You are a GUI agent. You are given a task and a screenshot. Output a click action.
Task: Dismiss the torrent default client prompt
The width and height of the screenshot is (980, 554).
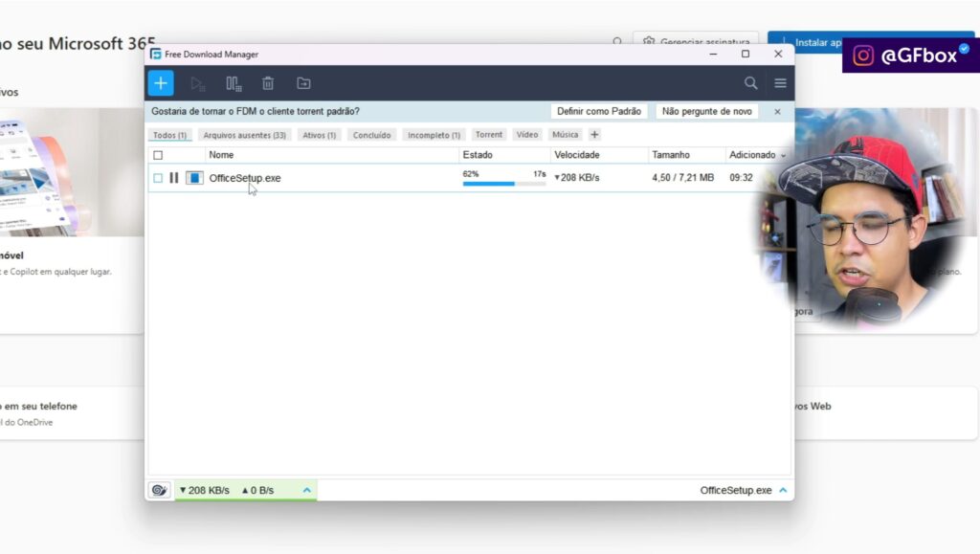(777, 112)
